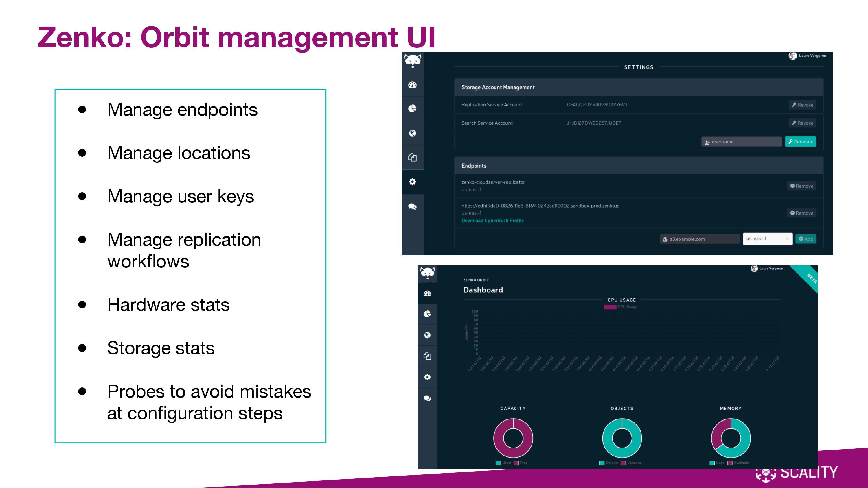Click the Free legend swatch under Capacity
The image size is (868, 488).
pyautogui.click(x=516, y=463)
